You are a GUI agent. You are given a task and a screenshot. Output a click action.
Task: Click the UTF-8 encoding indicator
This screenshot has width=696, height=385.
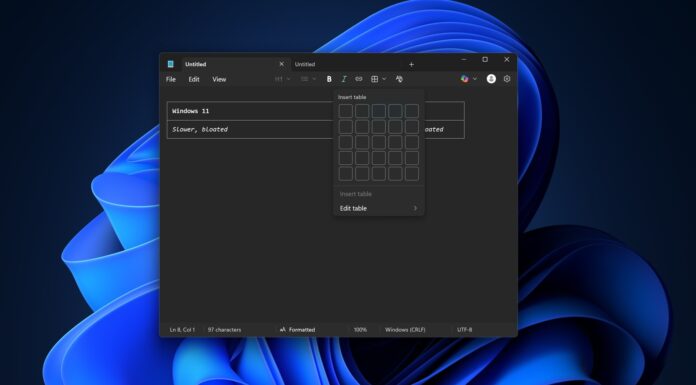[x=465, y=330]
